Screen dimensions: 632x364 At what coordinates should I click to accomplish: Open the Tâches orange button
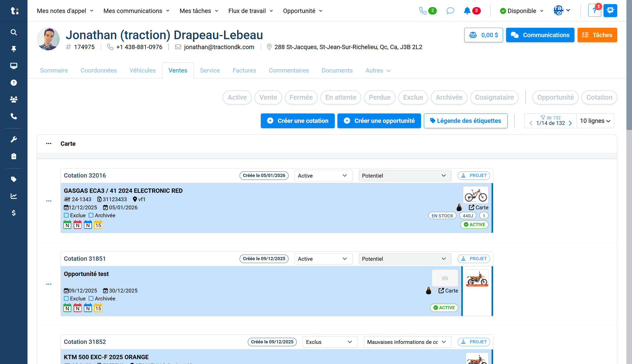pos(597,35)
